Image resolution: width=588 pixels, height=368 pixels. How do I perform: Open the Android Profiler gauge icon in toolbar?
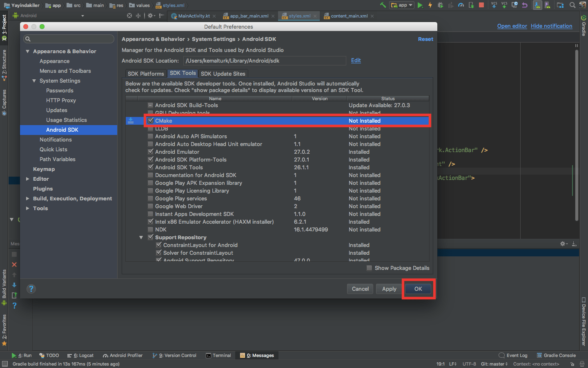(461, 5)
